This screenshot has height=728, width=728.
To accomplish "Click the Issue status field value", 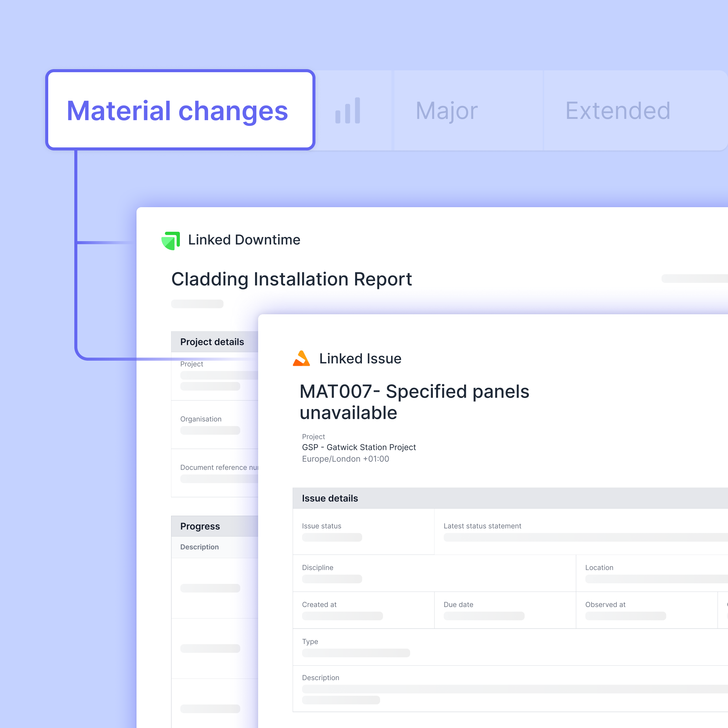I will tap(332, 537).
